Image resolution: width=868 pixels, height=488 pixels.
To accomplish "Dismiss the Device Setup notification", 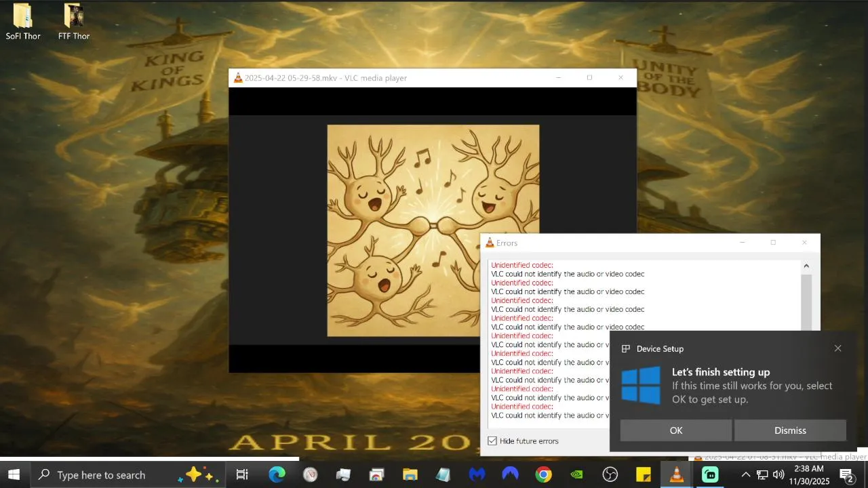I will pos(790,430).
